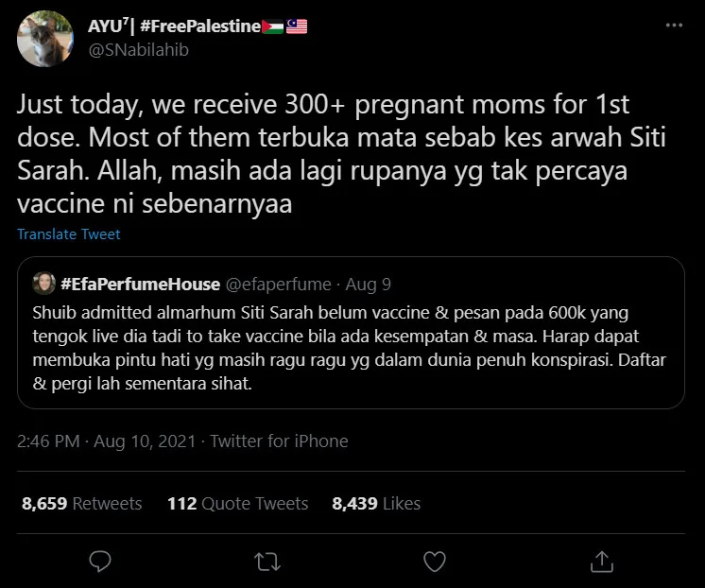Open the Aug 9 quoted tweet date
The width and height of the screenshot is (705, 588).
pos(368,284)
